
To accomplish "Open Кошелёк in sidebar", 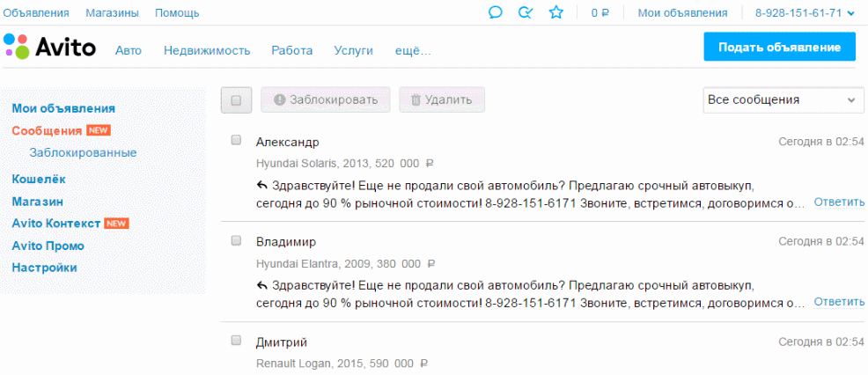I will point(39,179).
